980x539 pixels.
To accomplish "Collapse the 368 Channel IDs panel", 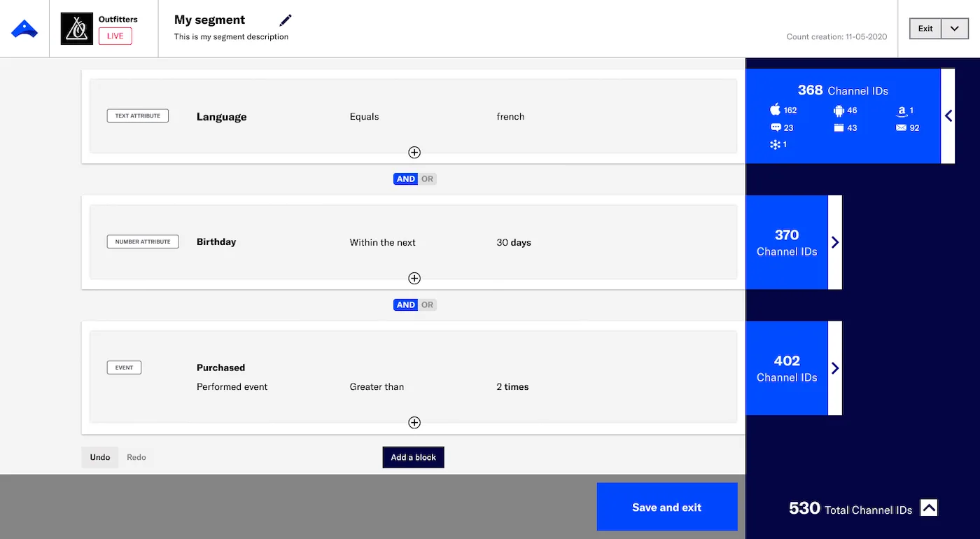I will point(949,116).
